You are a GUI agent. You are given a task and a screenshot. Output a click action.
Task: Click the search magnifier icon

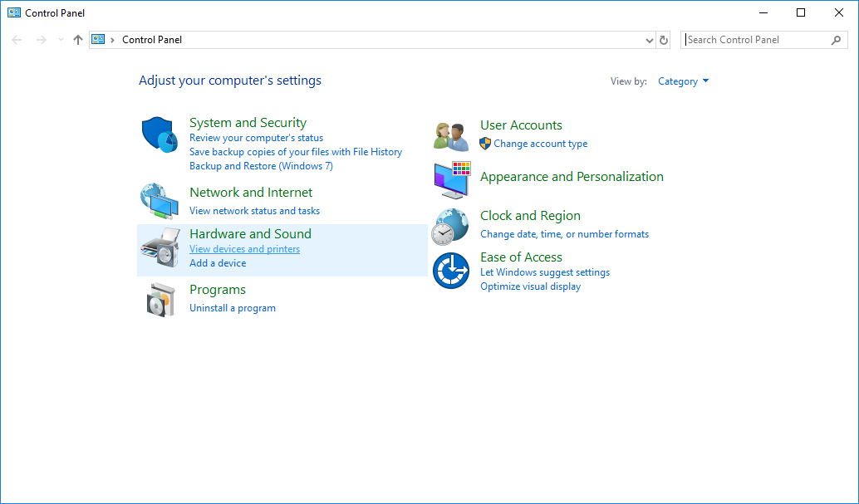(x=836, y=40)
